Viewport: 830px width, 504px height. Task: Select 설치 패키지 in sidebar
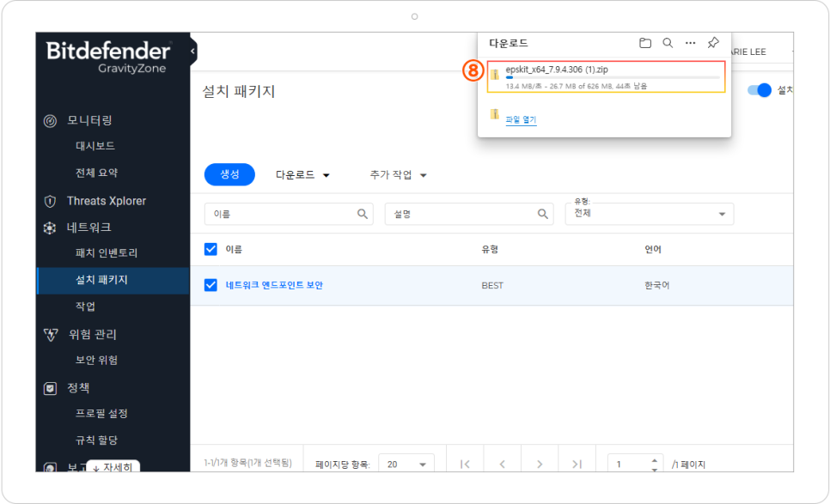coord(113,280)
